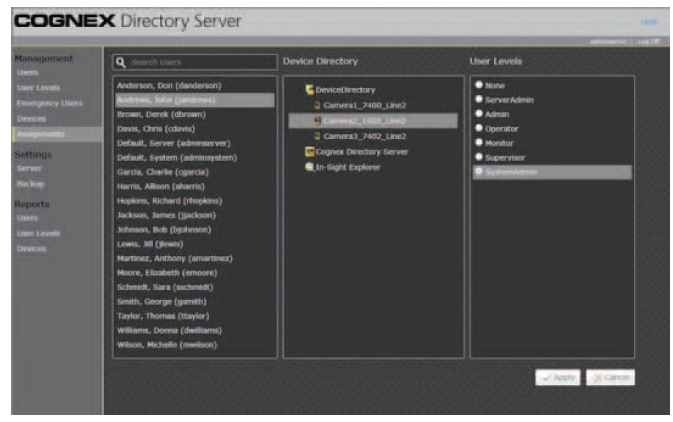Go to Emergency Users page
673x422 pixels.
pyautogui.click(x=49, y=103)
